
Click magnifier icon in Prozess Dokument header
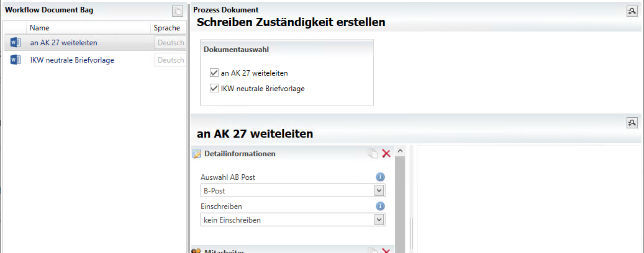(x=632, y=11)
